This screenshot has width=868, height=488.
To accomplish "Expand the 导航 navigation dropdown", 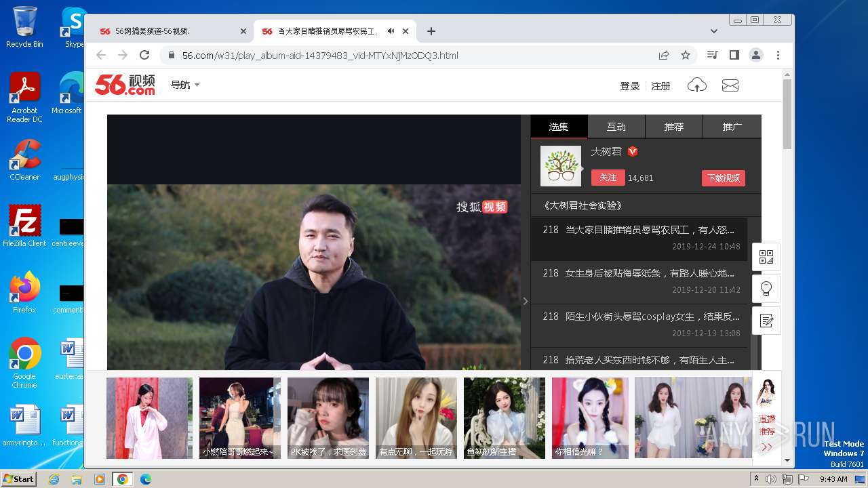I will tap(185, 85).
